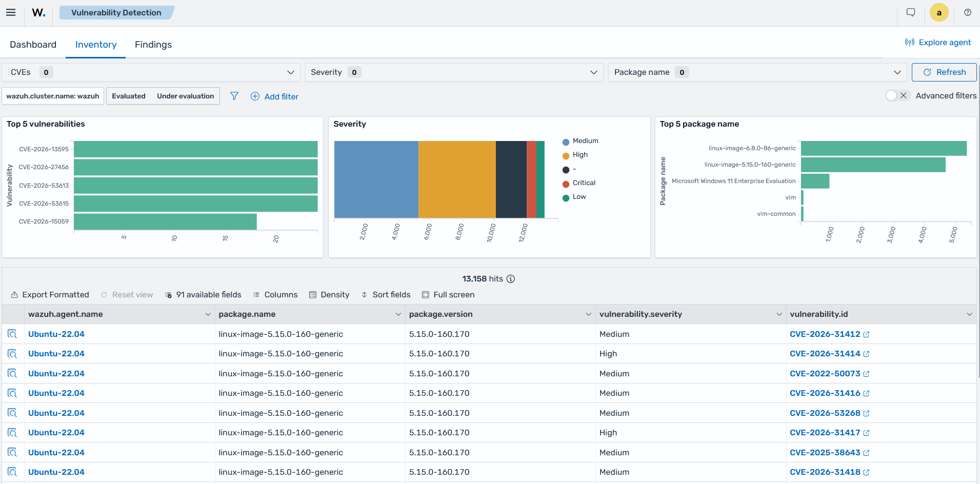Open external link icon next to CVE-2026-31417
This screenshot has width=980, height=484.
coord(866,433)
